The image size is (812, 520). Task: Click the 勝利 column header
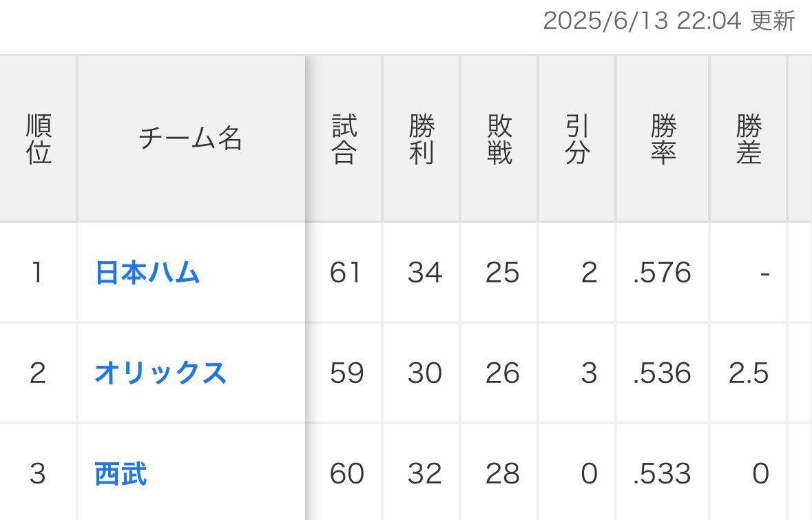point(421,139)
